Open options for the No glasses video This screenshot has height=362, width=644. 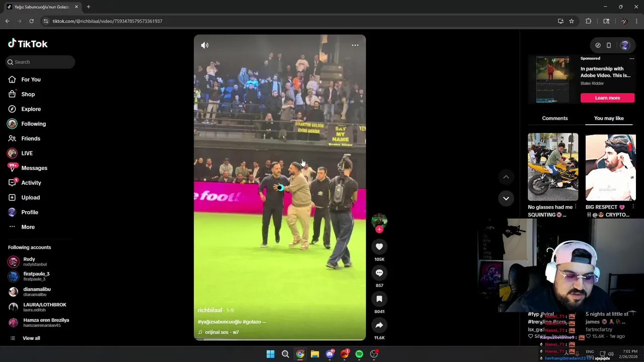(x=576, y=207)
